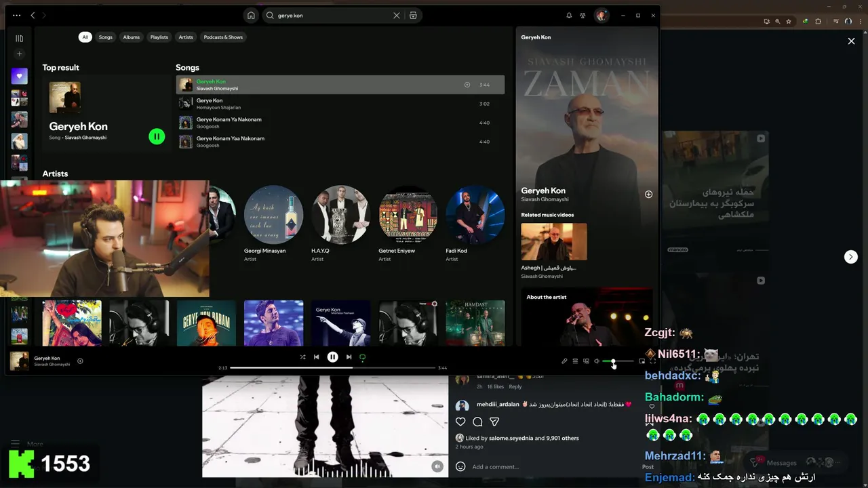Image resolution: width=868 pixels, height=488 pixels.
Task: Skip to previous track
Action: [316, 357]
